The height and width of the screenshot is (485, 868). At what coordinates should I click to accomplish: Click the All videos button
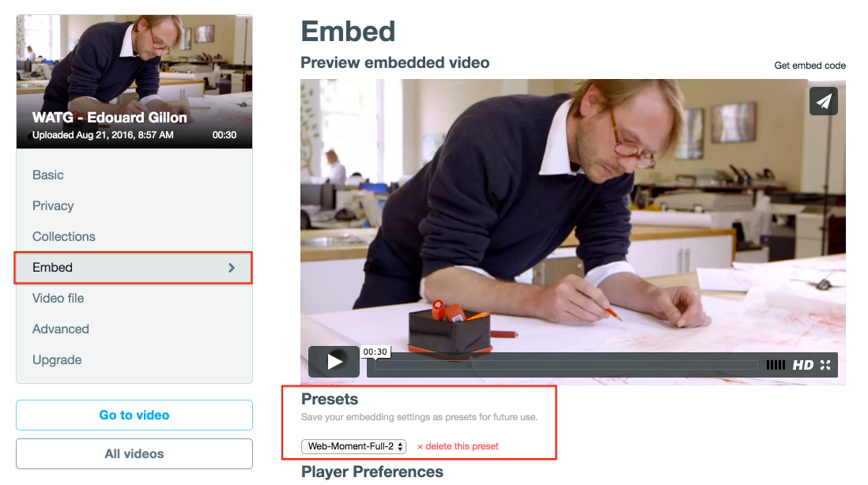134,454
